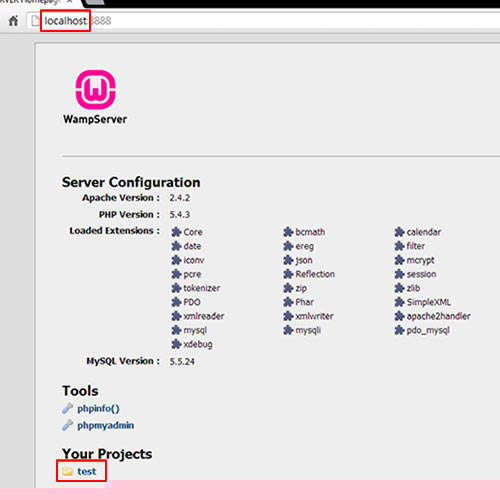This screenshot has width=500, height=500.
Task: Click the tokenizer extension name
Action: pos(202,288)
